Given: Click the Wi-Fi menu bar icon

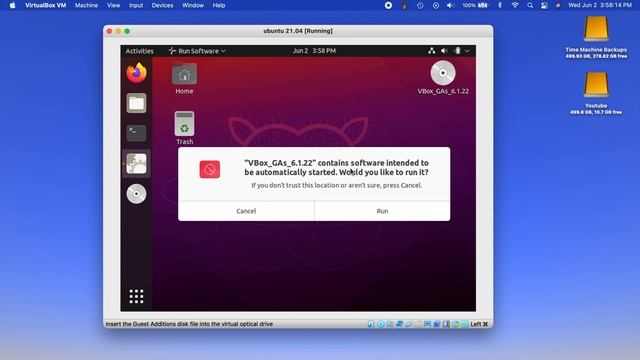Looking at the screenshot, I should [x=515, y=5].
